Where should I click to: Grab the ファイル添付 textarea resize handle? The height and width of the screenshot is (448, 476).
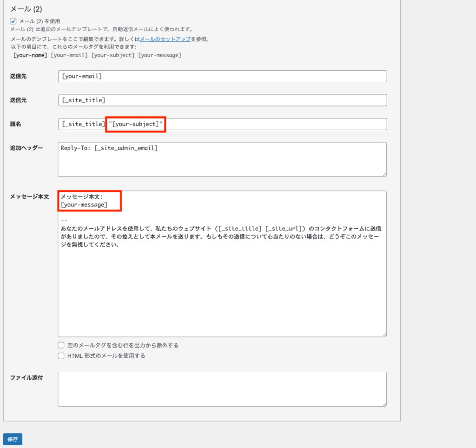tap(384, 404)
